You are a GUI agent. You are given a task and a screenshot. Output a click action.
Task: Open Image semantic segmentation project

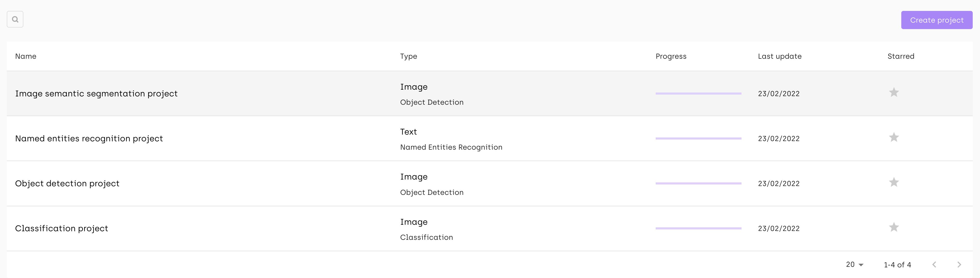point(96,94)
